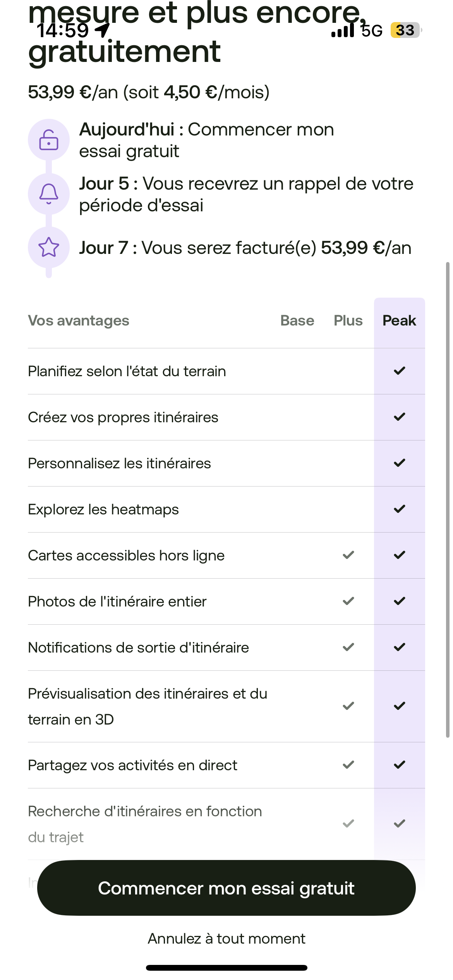Tap Plus checkmark for Cartes accessibles hors ligne
Image resolution: width=453 pixels, height=980 pixels.
348,555
